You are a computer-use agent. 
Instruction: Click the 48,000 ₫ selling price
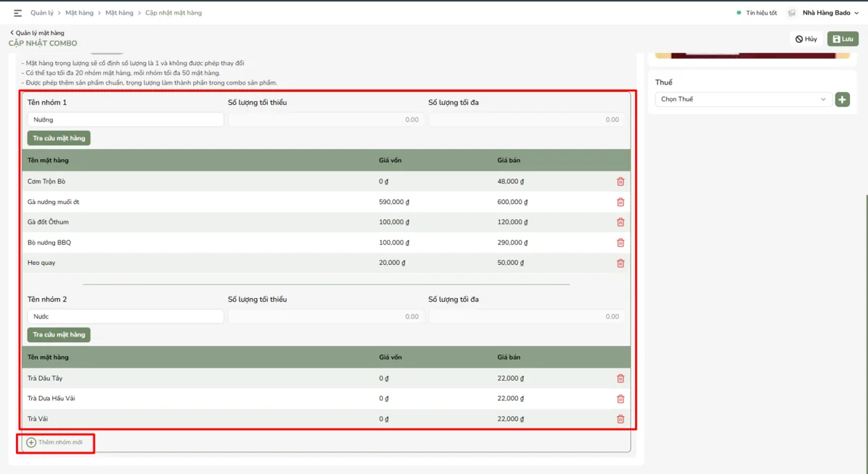click(511, 182)
